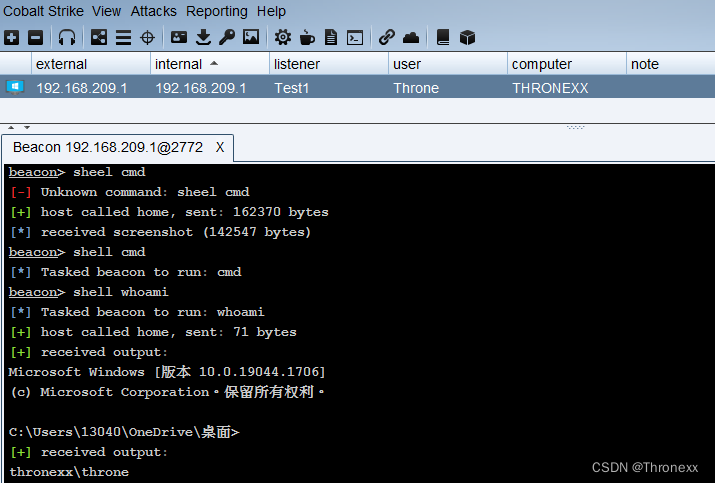
Task: Click the cube About icon
Action: (467, 37)
